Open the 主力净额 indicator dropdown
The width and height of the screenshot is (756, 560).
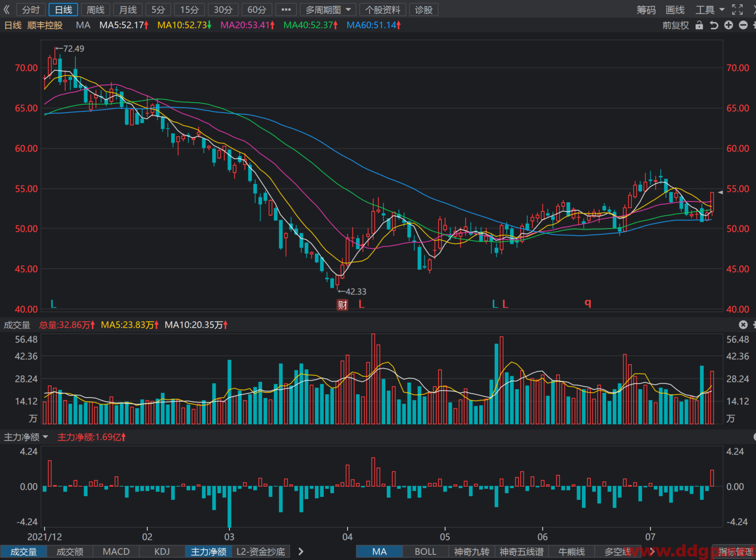coord(26,437)
